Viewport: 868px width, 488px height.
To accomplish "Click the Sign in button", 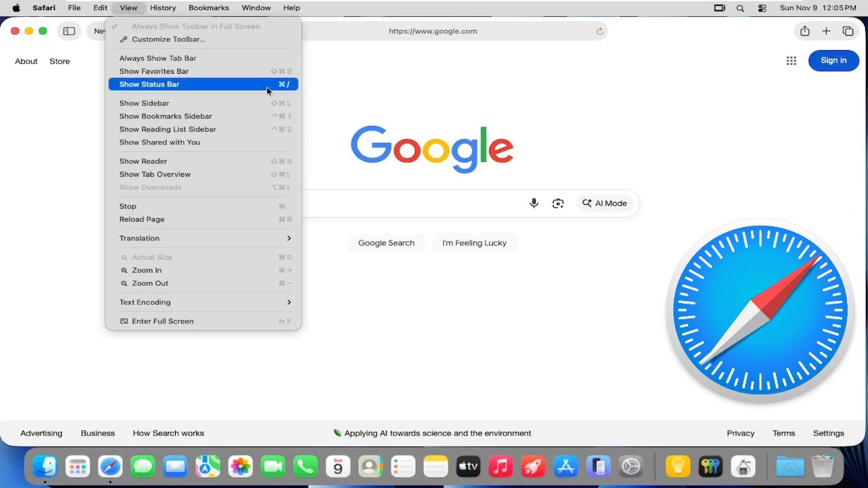I will click(x=833, y=60).
